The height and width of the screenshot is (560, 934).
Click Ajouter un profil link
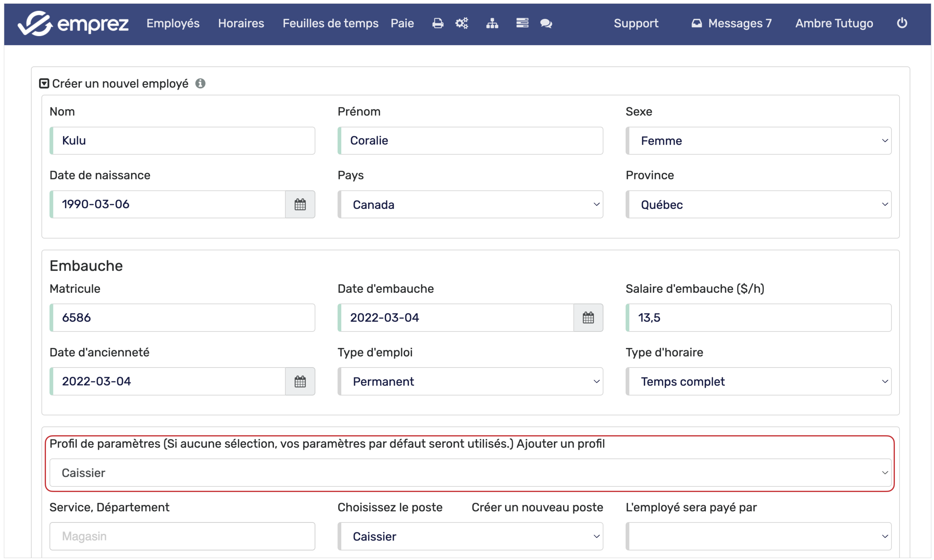pyautogui.click(x=560, y=444)
